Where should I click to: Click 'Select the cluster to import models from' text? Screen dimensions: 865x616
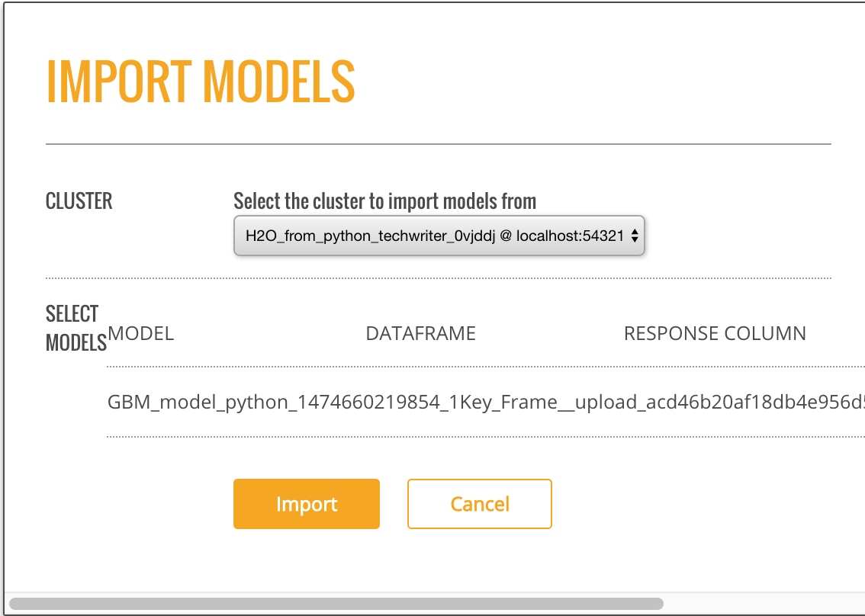pyautogui.click(x=384, y=201)
